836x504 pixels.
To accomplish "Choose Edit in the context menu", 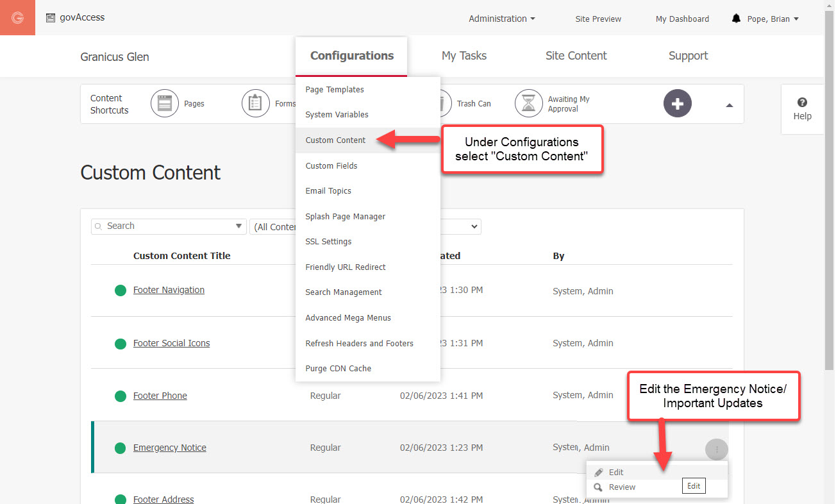I will pos(616,473).
